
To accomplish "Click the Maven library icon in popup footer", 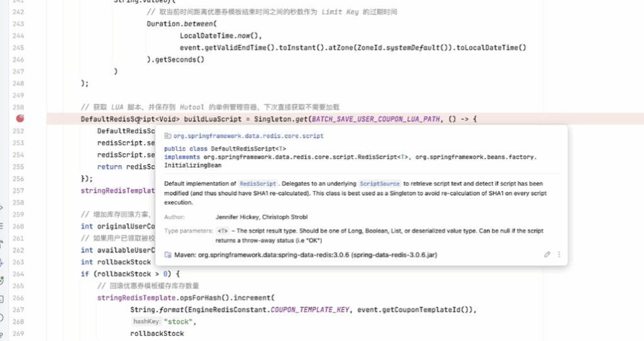I will [x=167, y=255].
